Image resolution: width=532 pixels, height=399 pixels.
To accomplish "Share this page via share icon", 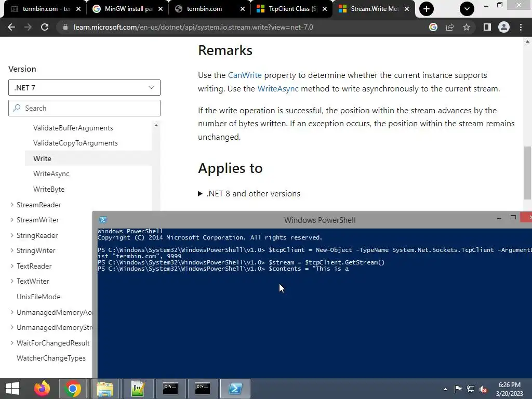I will (x=450, y=27).
